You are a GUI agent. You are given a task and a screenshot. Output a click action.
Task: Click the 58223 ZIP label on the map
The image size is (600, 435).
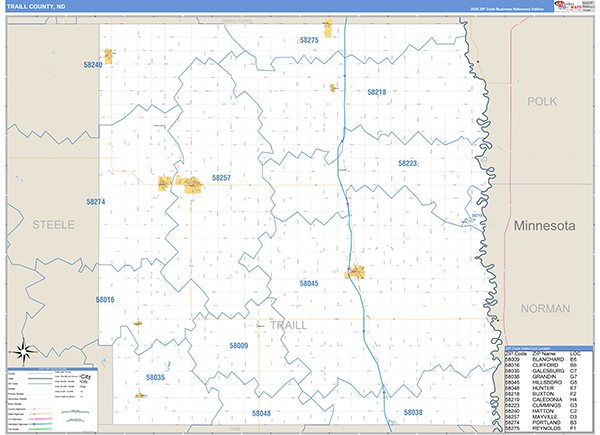tap(408, 163)
